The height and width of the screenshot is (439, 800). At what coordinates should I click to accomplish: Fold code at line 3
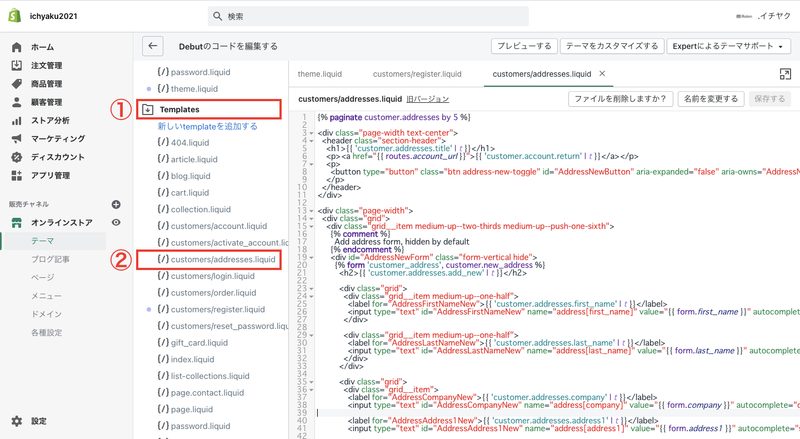coord(312,133)
